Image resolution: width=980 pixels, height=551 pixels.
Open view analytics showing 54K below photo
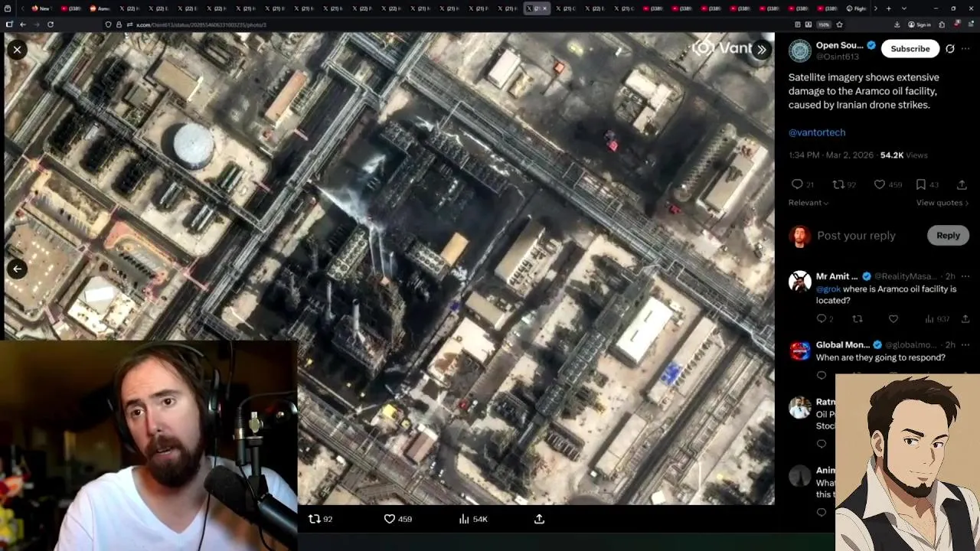click(x=472, y=519)
